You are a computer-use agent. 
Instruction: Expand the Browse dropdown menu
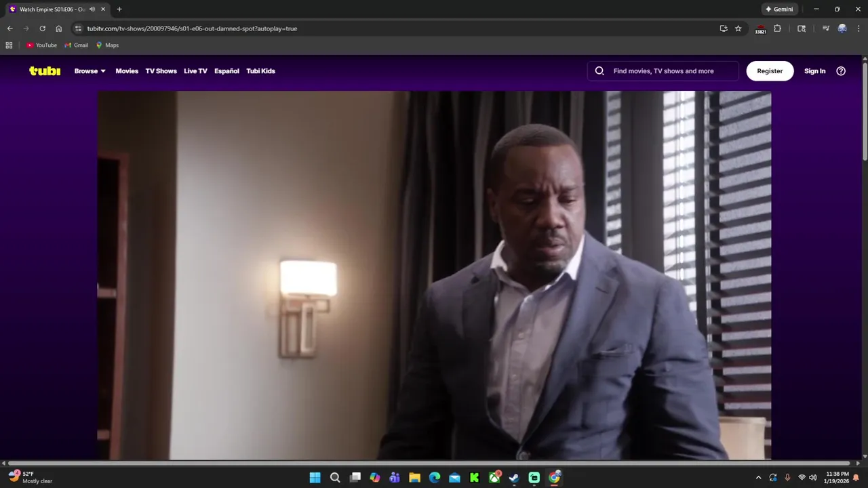point(90,71)
